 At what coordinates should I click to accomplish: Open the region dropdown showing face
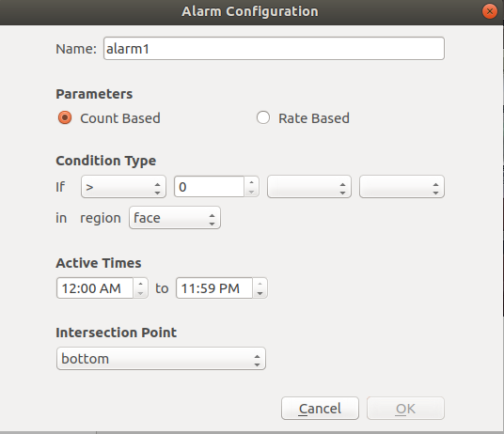(x=175, y=218)
